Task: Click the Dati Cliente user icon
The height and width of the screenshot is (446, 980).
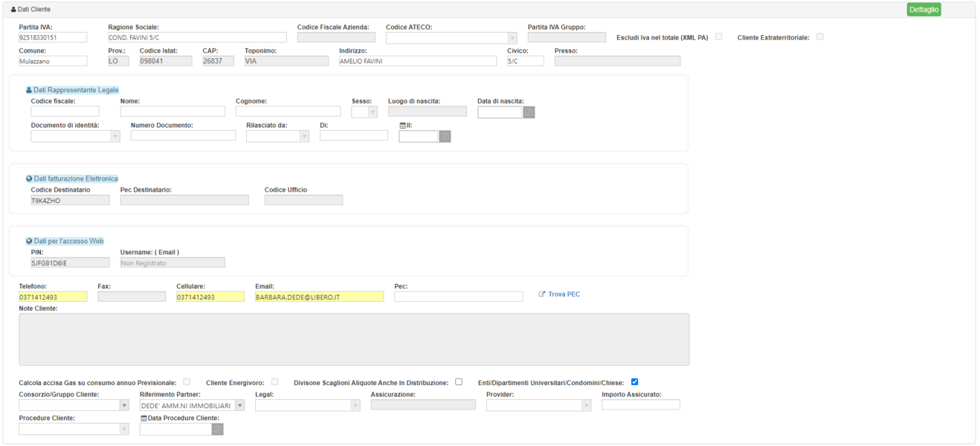Action: (x=13, y=10)
